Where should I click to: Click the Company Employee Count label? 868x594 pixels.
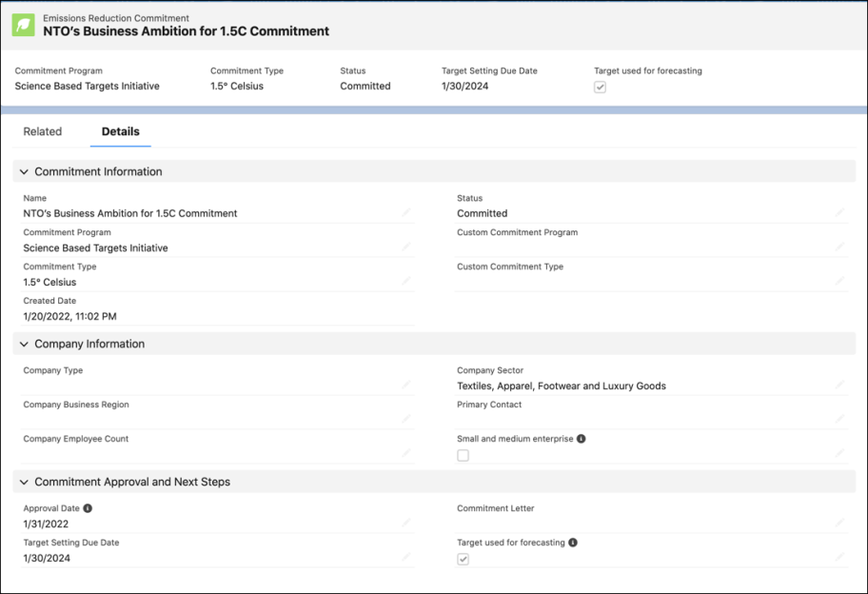point(76,439)
